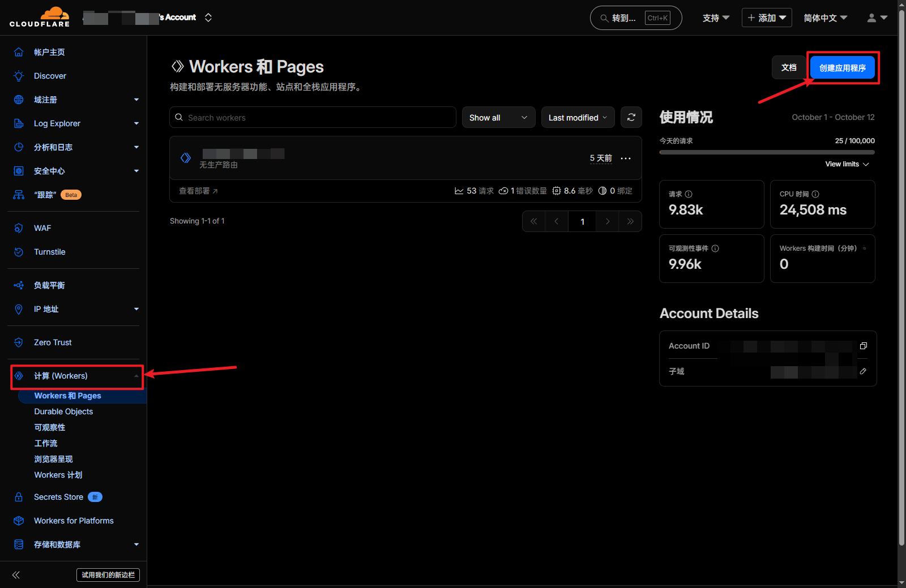
Task: Click the Cloudflare logo
Action: pyautogui.click(x=40, y=16)
